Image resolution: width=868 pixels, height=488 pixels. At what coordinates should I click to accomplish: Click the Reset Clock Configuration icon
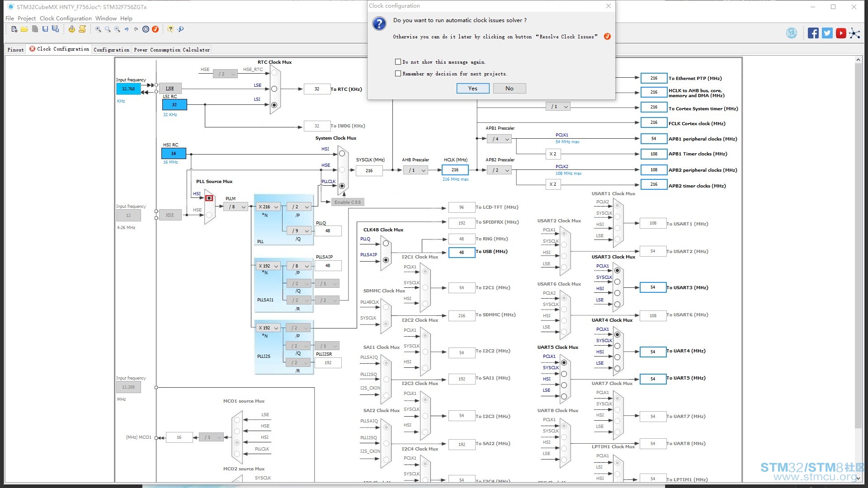(x=146, y=29)
